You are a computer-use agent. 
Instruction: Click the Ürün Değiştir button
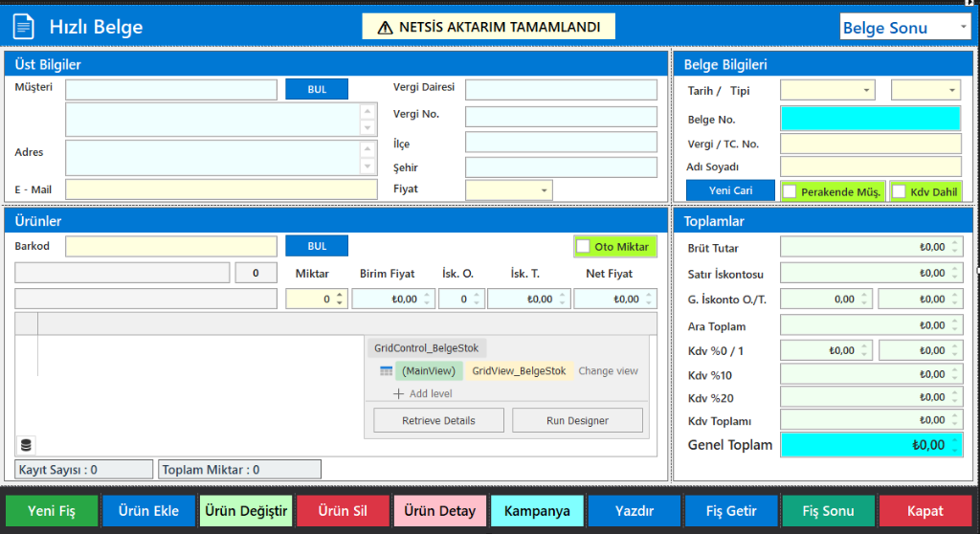pos(246,511)
